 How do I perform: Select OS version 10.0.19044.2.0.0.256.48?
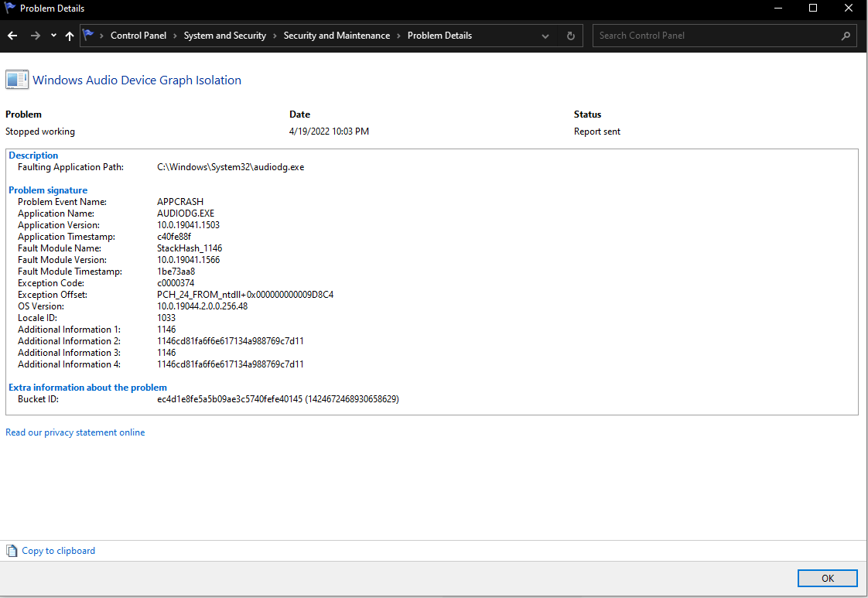click(x=202, y=306)
